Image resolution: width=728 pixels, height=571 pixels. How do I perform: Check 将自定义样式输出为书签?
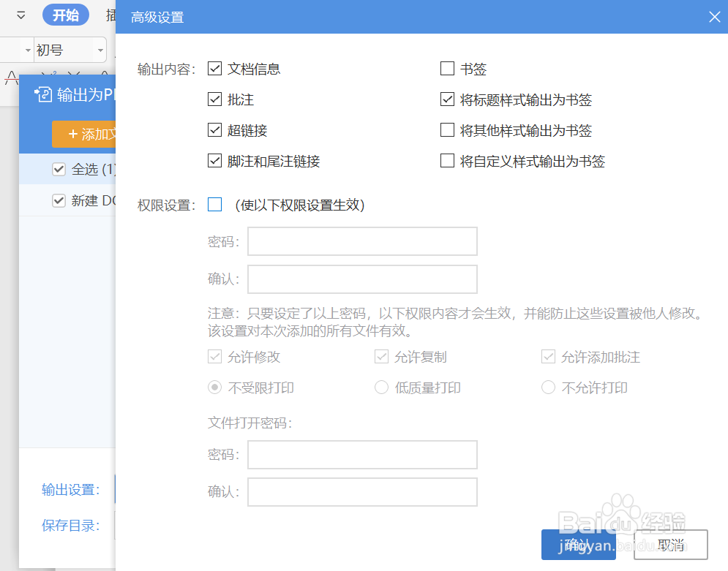pyautogui.click(x=447, y=161)
